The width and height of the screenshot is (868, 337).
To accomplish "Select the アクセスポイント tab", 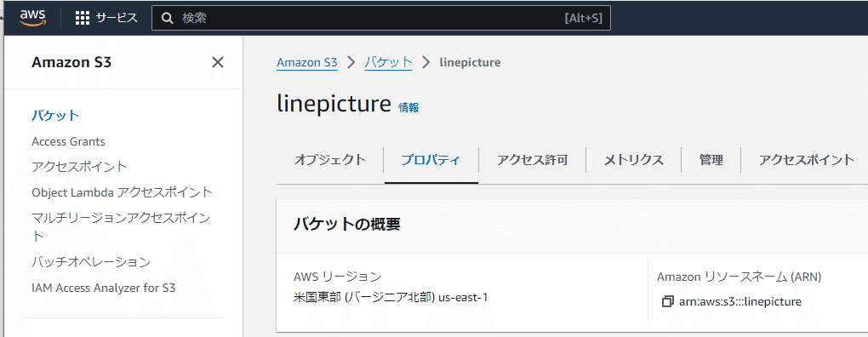I will tap(807, 161).
